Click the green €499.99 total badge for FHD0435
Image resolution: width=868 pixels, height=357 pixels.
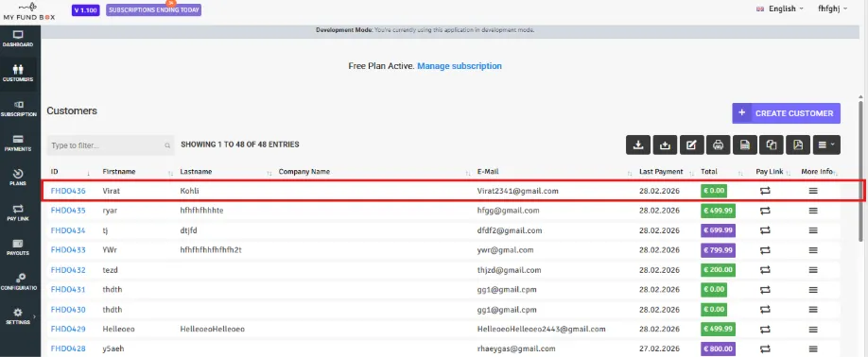[718, 211]
